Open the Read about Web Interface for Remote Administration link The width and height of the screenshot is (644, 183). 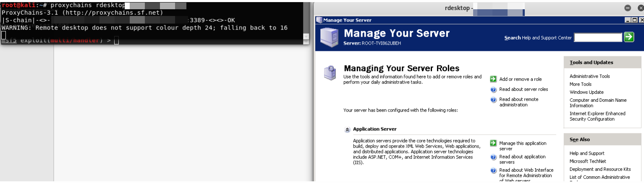pos(526,175)
